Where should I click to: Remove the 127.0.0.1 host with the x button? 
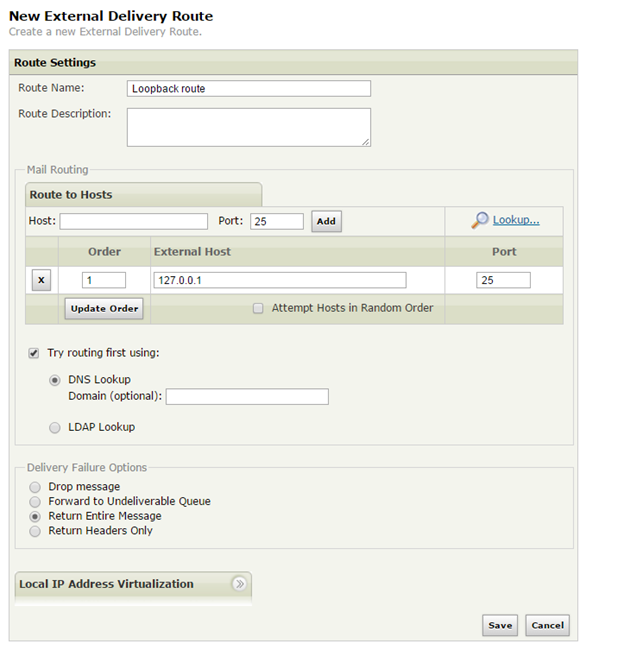pyautogui.click(x=41, y=281)
